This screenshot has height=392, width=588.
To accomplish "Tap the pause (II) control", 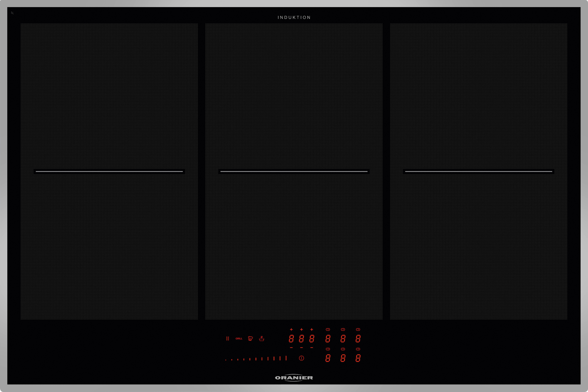I will coord(228,338).
